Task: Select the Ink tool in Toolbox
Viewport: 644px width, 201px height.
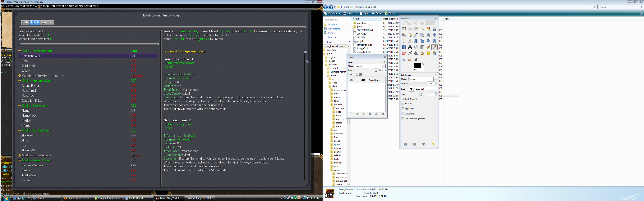Action: pos(416,53)
